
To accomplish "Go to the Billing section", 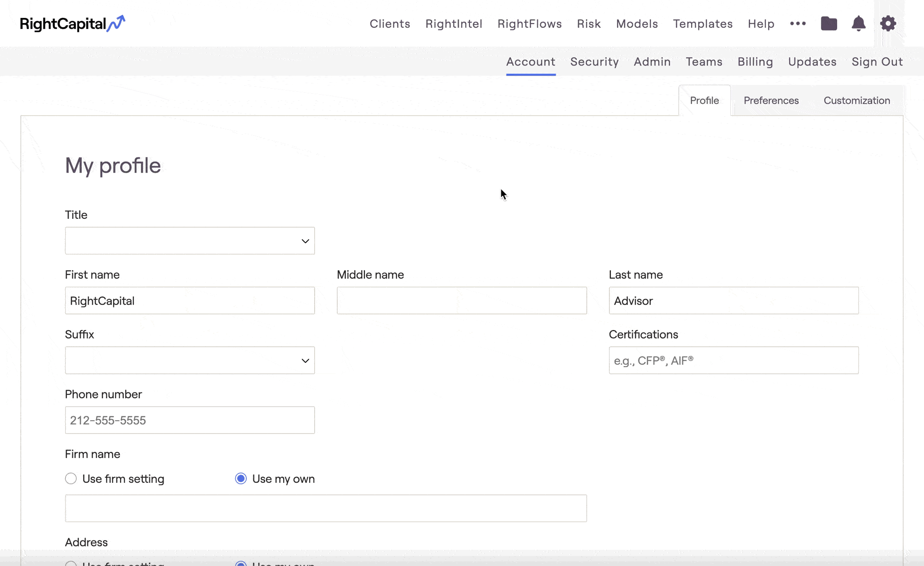I will (755, 61).
